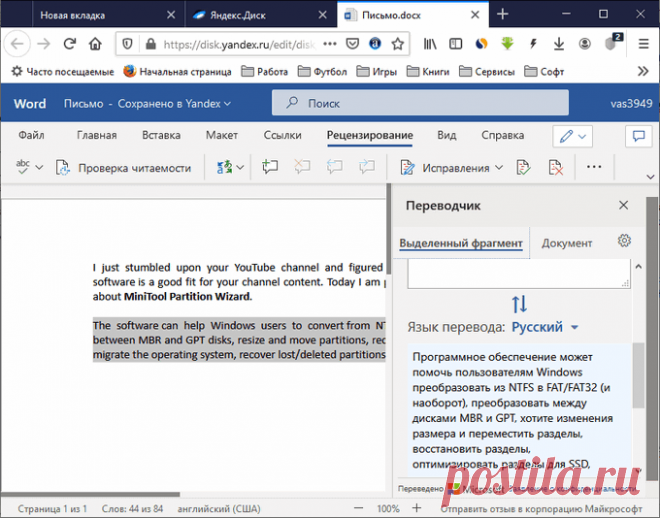
Task: Click the word count Слов: 44 из 84
Action: [x=132, y=509]
